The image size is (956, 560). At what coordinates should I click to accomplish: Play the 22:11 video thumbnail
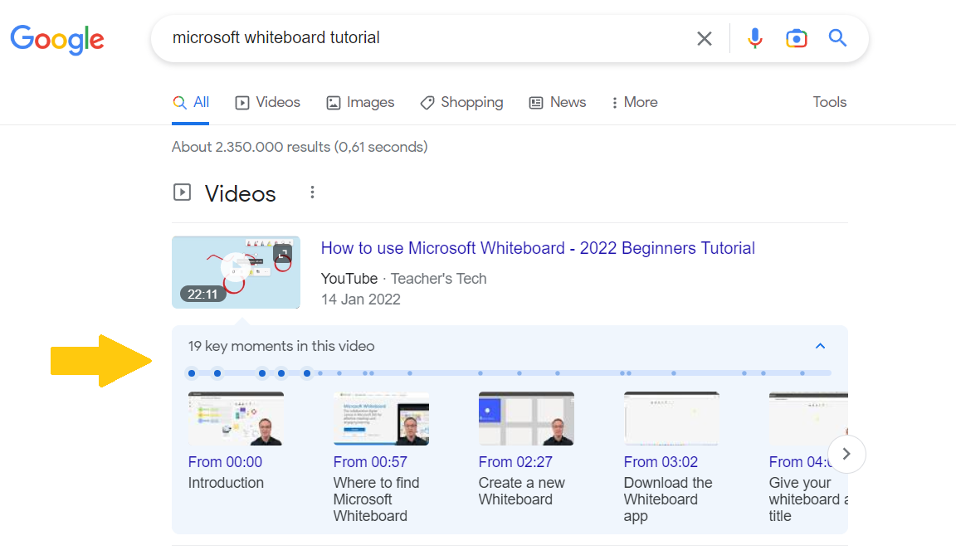click(236, 272)
